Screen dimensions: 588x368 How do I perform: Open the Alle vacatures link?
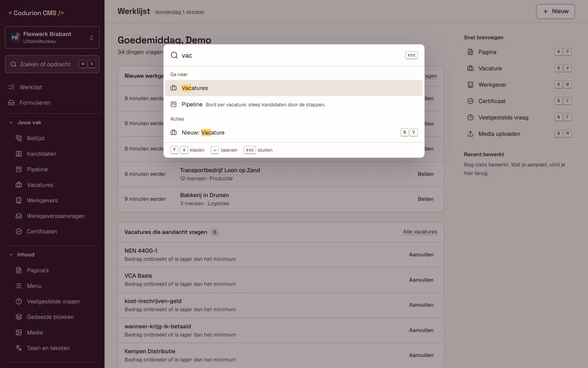420,232
